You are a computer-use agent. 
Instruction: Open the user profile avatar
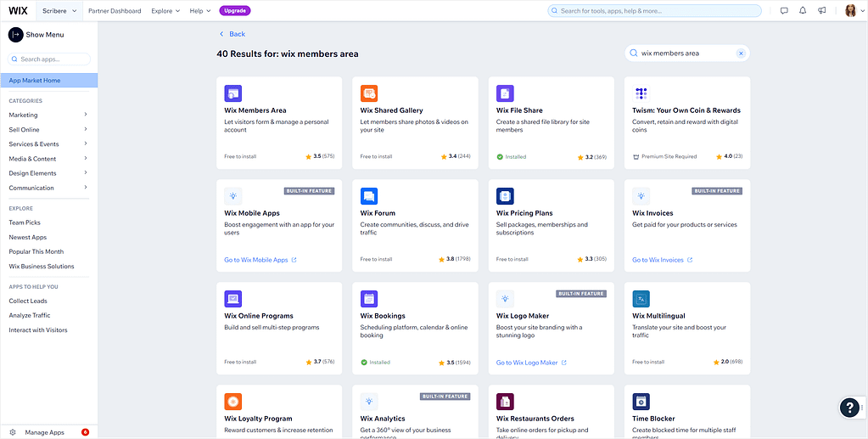[x=851, y=10]
